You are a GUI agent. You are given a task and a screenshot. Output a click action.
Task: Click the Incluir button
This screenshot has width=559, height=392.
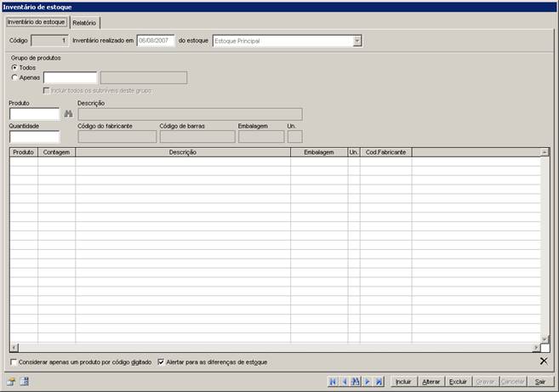[403, 382]
